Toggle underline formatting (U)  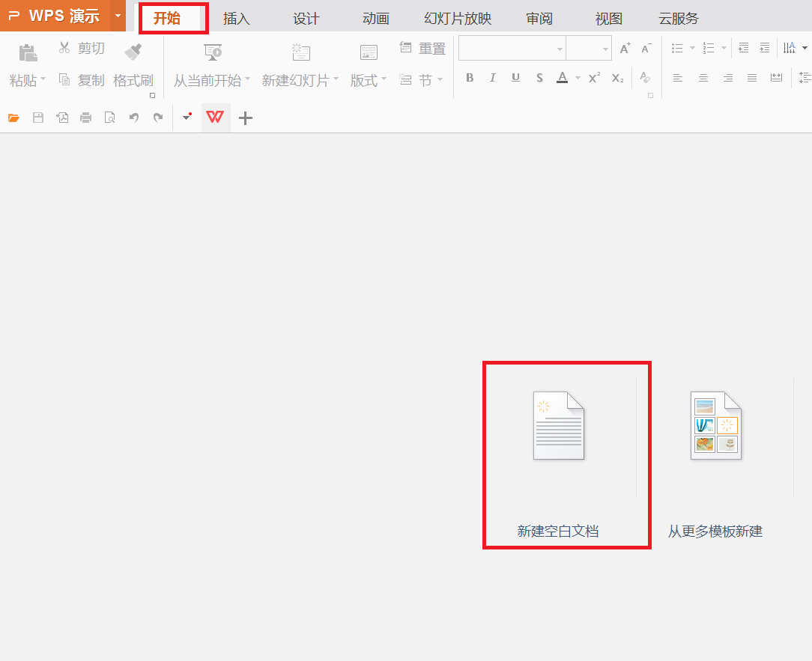click(x=515, y=78)
